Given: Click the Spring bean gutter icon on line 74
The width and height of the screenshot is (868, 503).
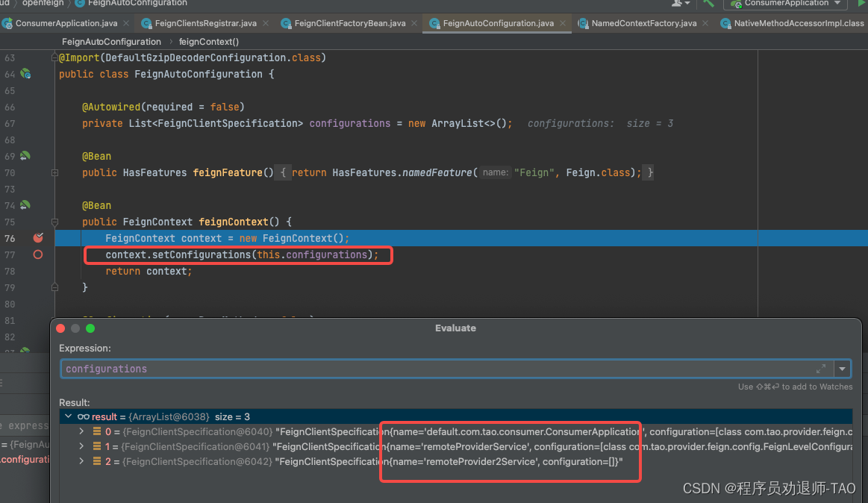Looking at the screenshot, I should coord(25,205).
